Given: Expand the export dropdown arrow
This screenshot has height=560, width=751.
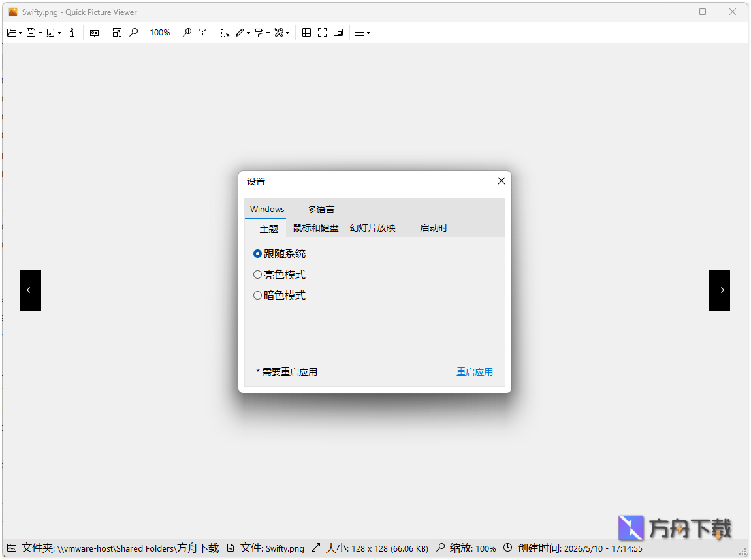Looking at the screenshot, I should click(x=60, y=33).
